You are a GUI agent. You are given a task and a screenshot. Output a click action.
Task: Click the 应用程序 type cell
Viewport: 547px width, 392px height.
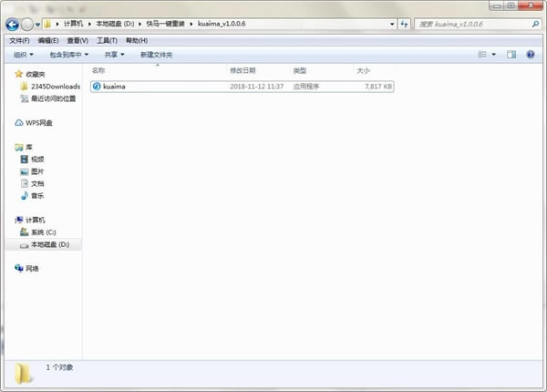point(306,87)
